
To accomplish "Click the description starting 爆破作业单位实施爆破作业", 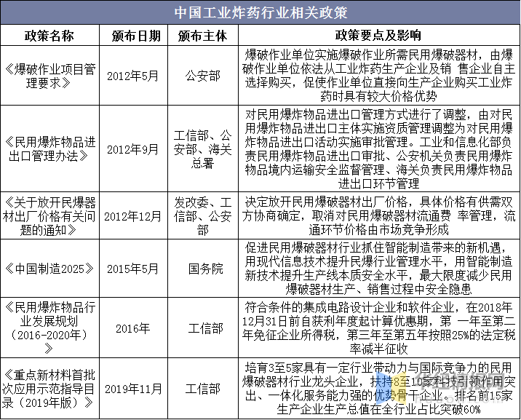I will tap(378, 76).
